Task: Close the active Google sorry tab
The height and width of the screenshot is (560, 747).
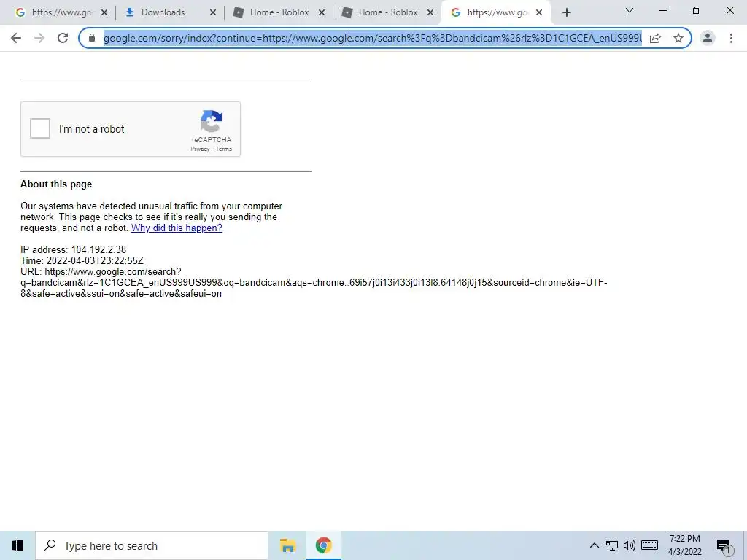Action: coord(539,12)
